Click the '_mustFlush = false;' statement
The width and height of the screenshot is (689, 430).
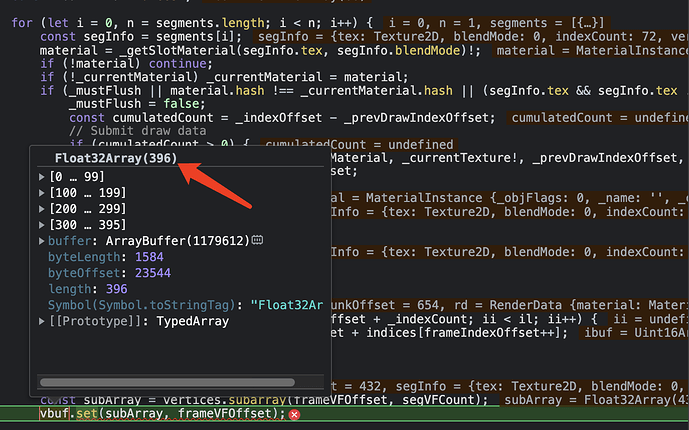click(x=137, y=104)
